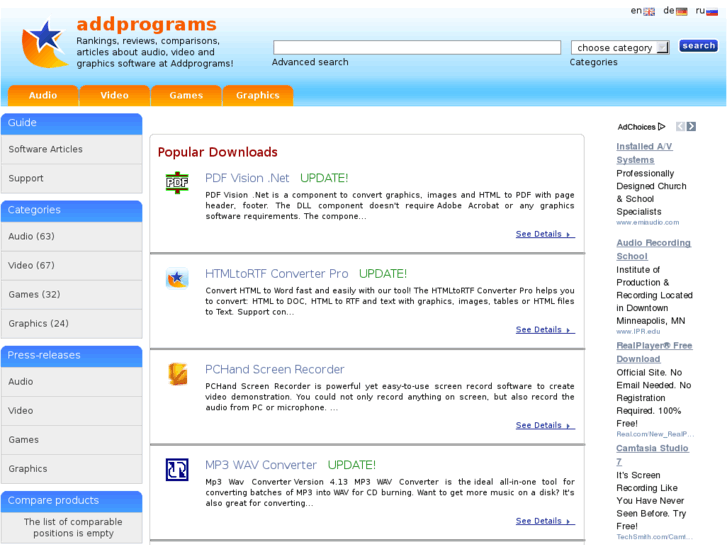Image resolution: width=727 pixels, height=545 pixels.
Task: Click the PDF Vision UPDATE! label
Action: point(324,178)
